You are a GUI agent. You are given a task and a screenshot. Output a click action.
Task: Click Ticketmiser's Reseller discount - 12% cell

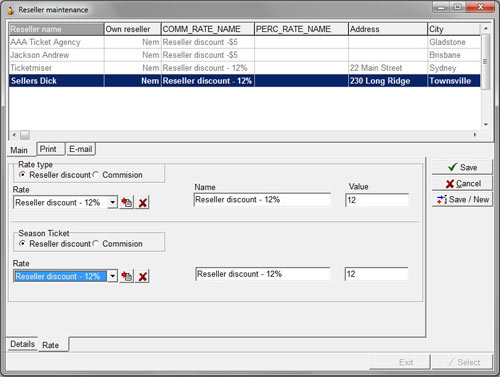pos(208,68)
